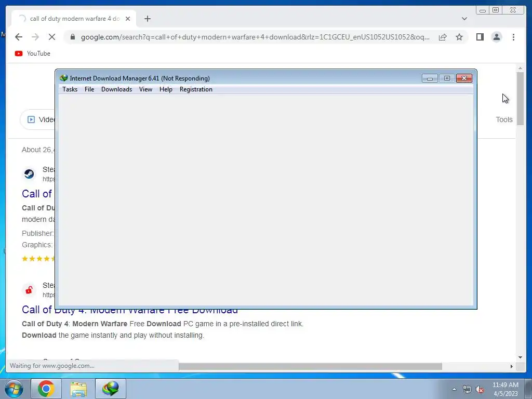Open the File menu in Internet Download Manager

tap(89, 89)
